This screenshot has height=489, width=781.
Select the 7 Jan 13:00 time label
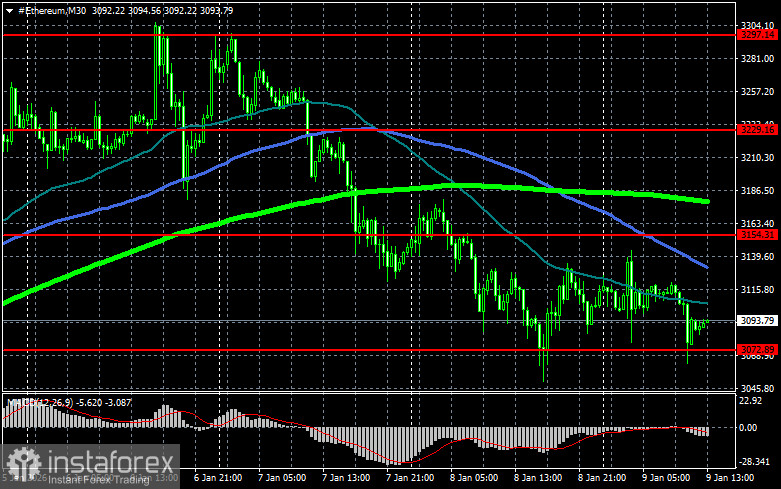pyautogui.click(x=346, y=478)
